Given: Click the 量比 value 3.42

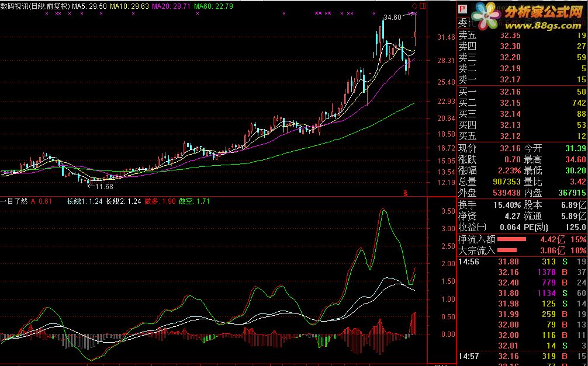Looking at the screenshot, I should (x=578, y=182).
